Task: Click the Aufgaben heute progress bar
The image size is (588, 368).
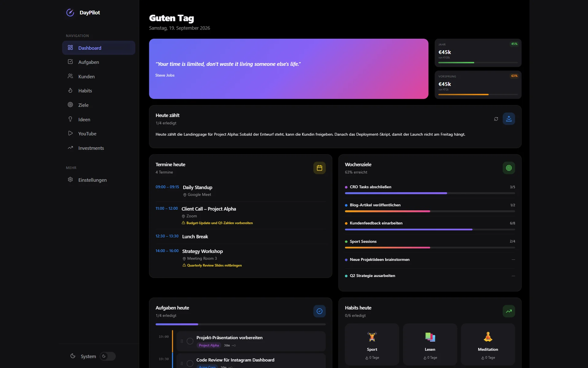Action: [240, 324]
